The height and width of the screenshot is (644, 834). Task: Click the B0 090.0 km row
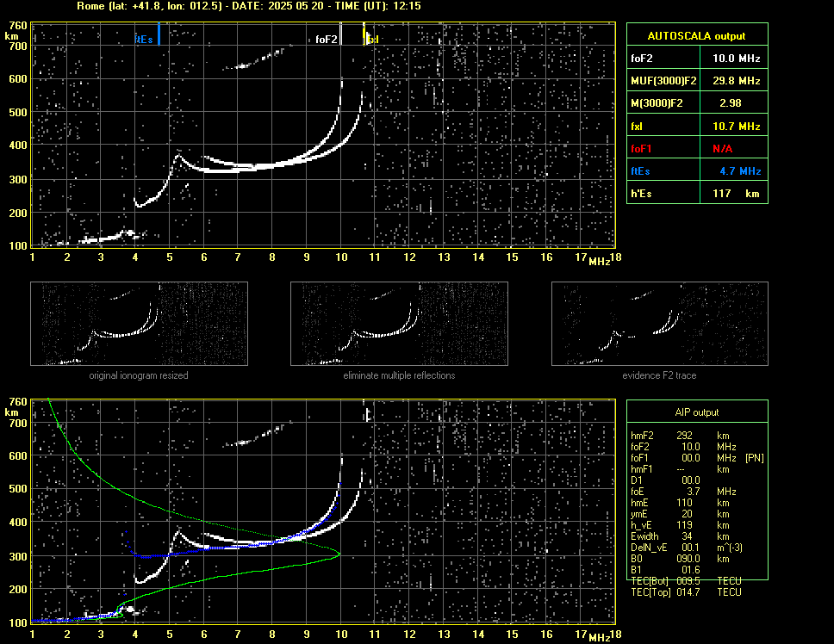point(680,559)
